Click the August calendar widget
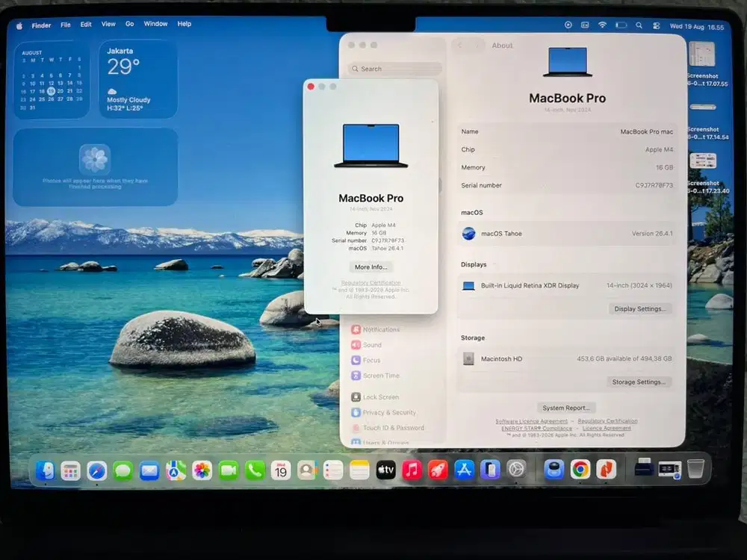The width and height of the screenshot is (747, 560). point(51,80)
